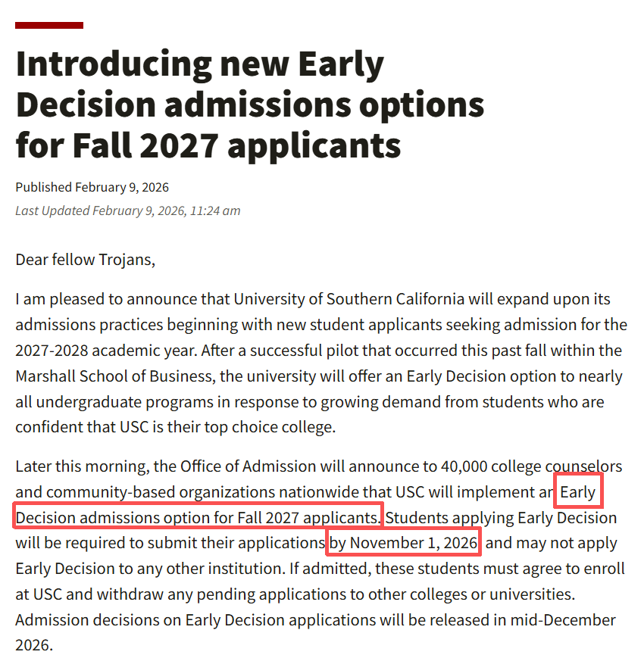Viewport: 644px width, 658px height.
Task: Click the Published February 9, 2026 date
Action: (x=92, y=187)
